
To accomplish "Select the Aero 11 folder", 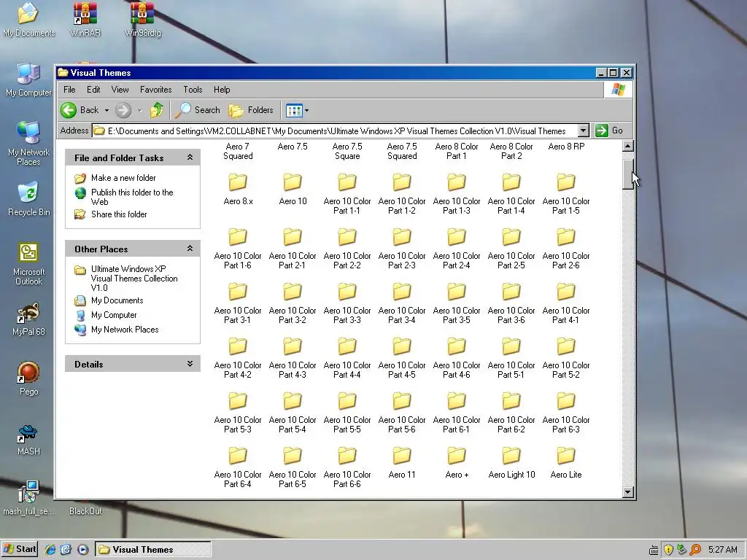I will 402,463.
